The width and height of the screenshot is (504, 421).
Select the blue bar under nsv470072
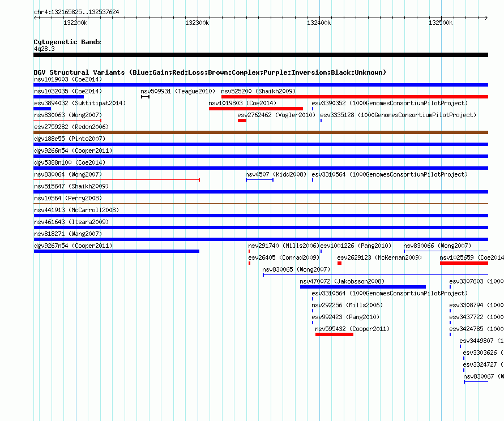[363, 287]
